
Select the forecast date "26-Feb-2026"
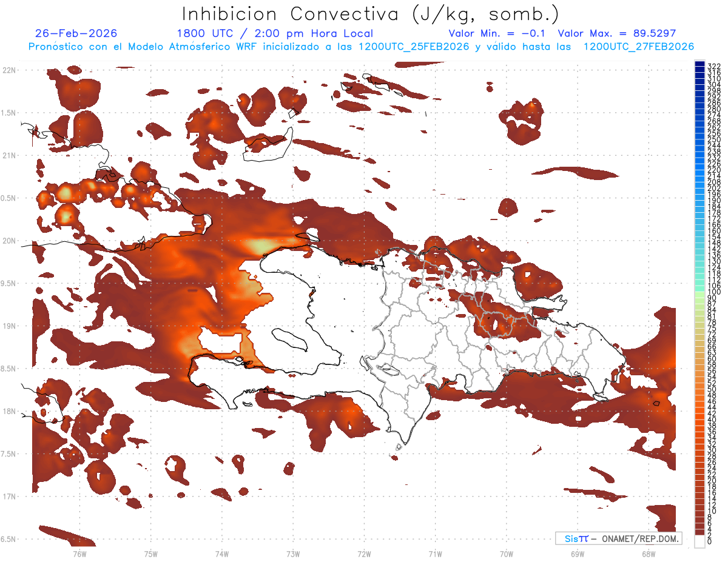pyautogui.click(x=76, y=33)
